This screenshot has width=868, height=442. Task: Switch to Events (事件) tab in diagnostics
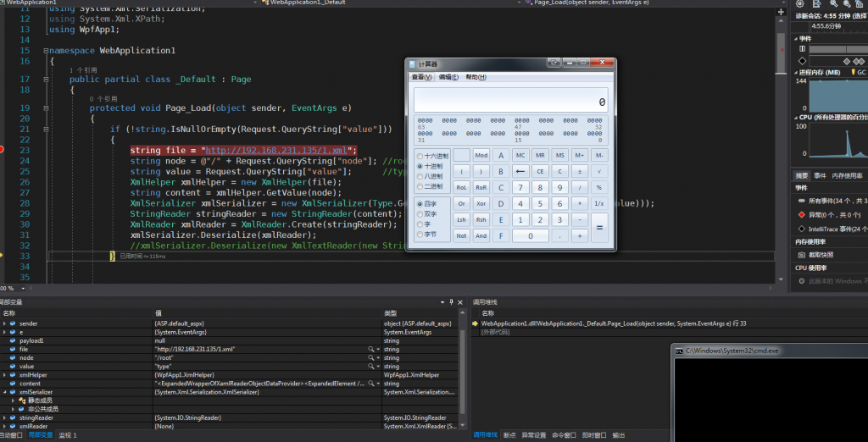[820, 176]
